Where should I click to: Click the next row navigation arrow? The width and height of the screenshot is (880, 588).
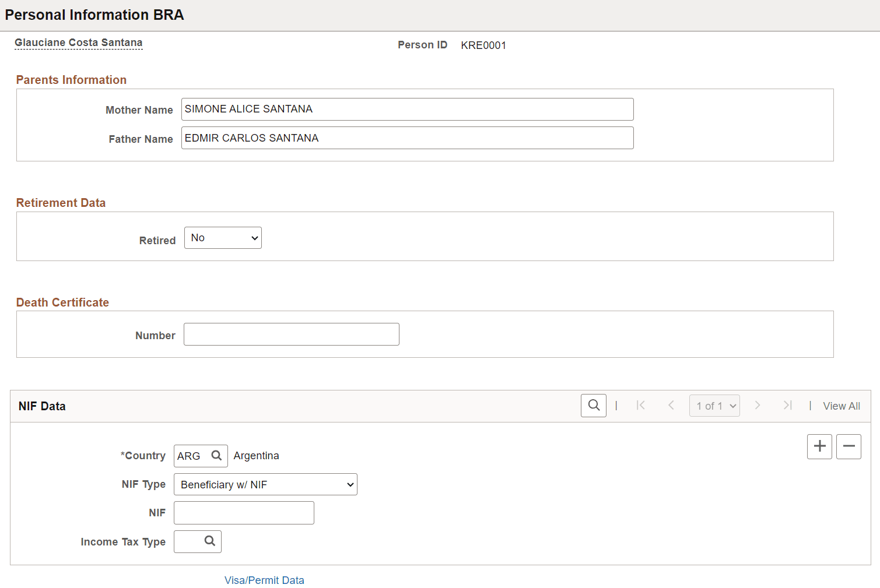[757, 405]
